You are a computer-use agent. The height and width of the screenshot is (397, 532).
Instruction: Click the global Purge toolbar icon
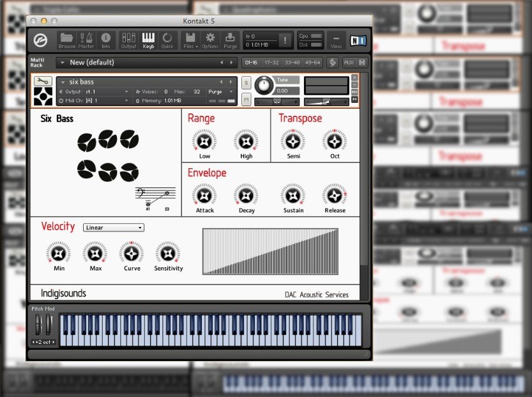point(230,40)
